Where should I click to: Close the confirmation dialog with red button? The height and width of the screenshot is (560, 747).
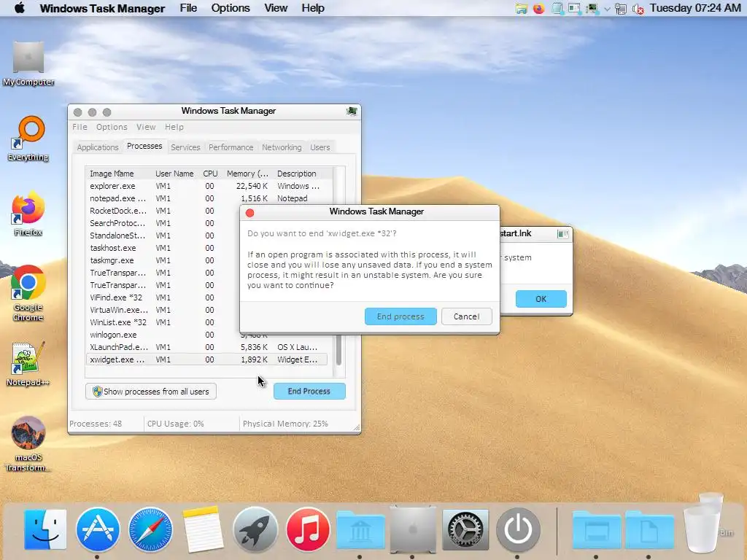click(x=249, y=213)
